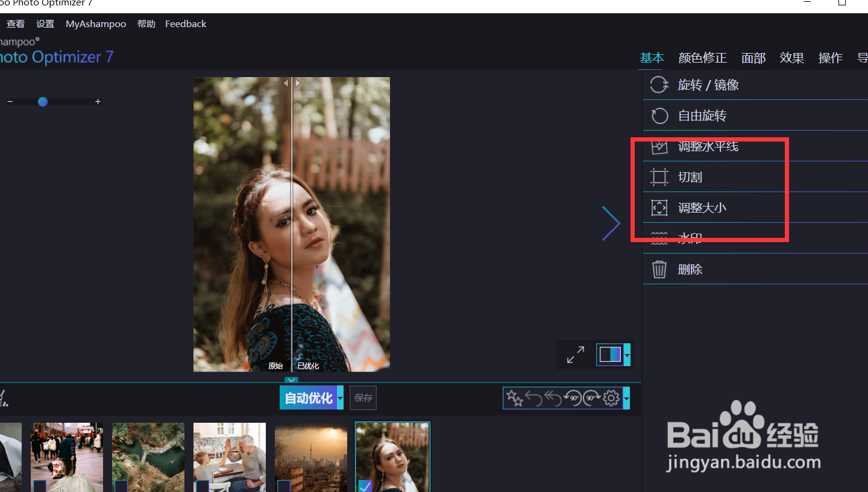The height and width of the screenshot is (492, 868).
Task: Select the 调整水平线 option
Action: point(755,146)
